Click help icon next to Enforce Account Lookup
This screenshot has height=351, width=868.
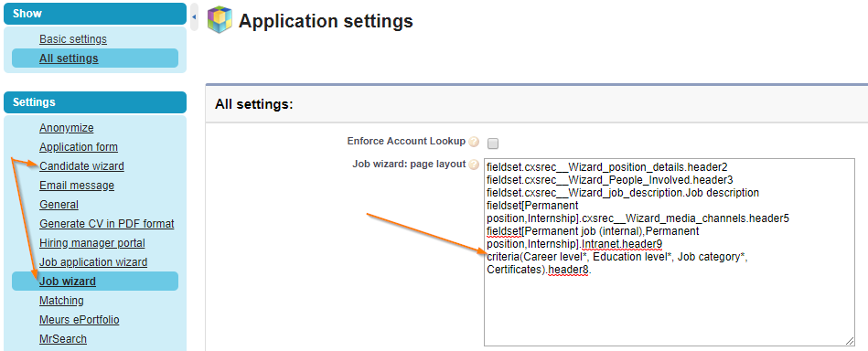coord(473,142)
